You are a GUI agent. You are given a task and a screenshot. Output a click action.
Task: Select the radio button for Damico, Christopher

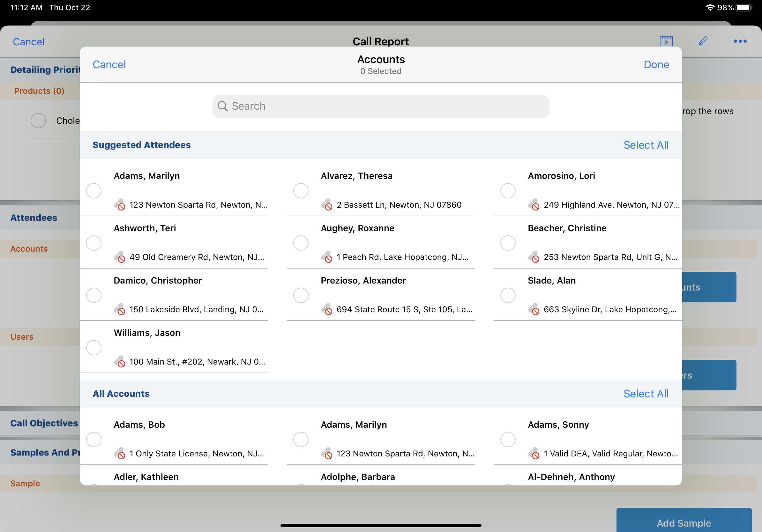94,295
